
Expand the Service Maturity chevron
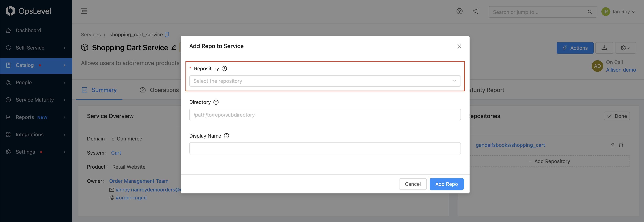pos(64,100)
